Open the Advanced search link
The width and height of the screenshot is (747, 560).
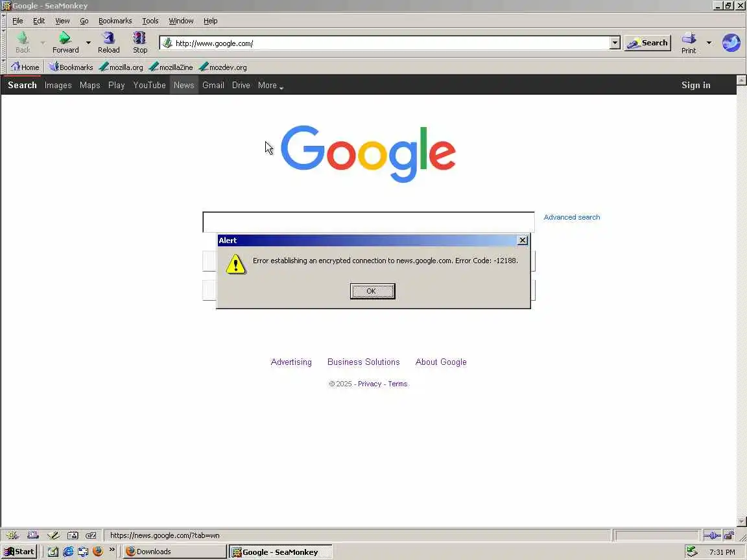tap(572, 217)
